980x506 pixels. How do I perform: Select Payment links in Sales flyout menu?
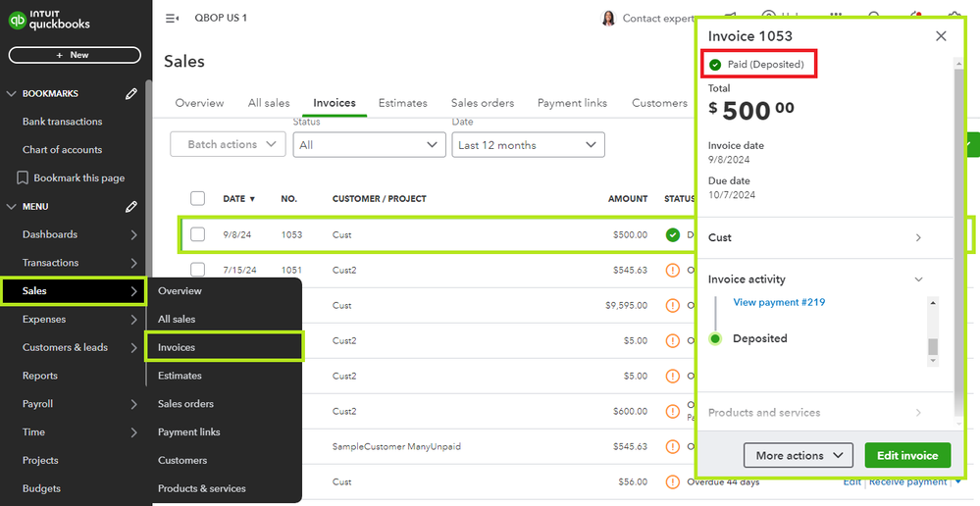(189, 432)
